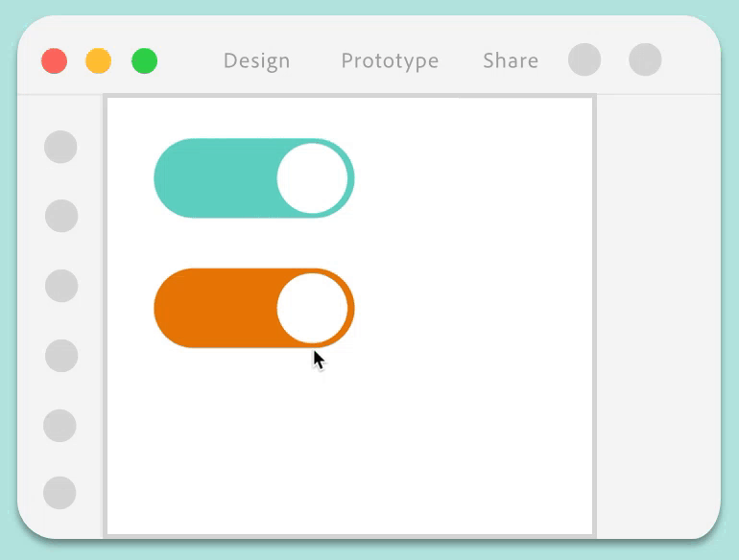The width and height of the screenshot is (739, 560).
Task: Click the white knob on the teal toggle
Action: [312, 178]
